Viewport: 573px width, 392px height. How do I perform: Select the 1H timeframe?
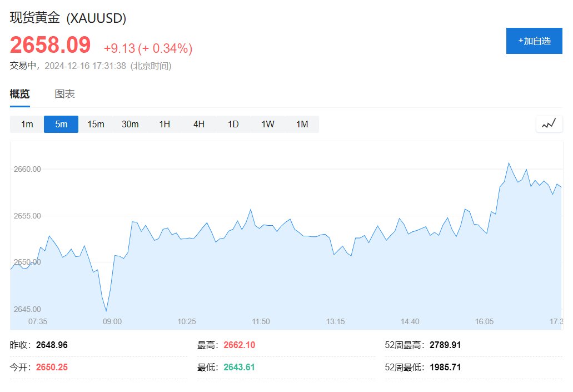165,124
